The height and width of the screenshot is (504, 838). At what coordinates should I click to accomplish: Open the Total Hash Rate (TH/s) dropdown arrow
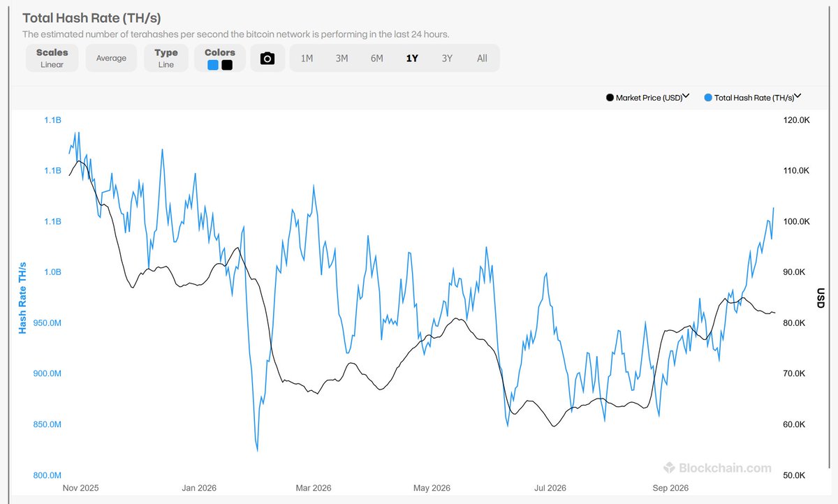[797, 96]
